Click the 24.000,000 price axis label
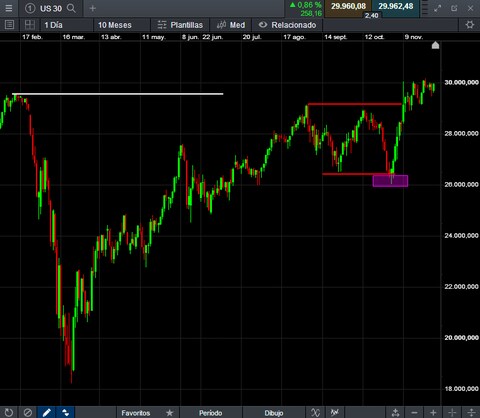This screenshot has width=480, height=418. 461,235
